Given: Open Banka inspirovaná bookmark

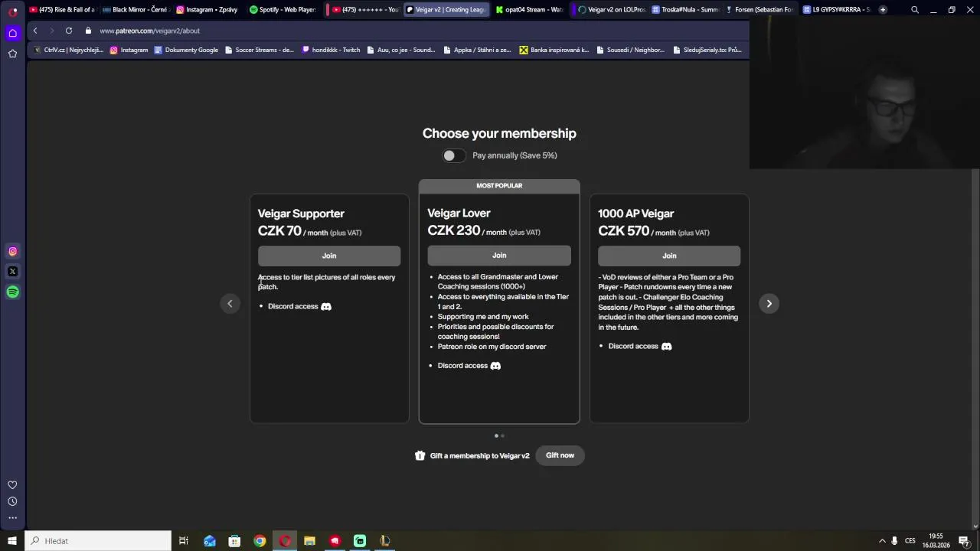Looking at the screenshot, I should [554, 50].
